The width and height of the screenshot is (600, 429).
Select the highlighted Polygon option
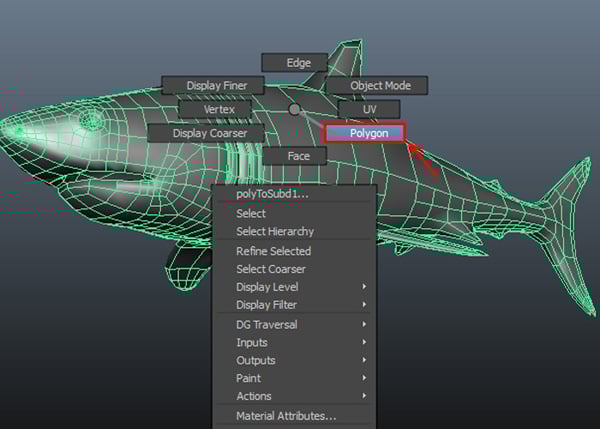coord(364,133)
